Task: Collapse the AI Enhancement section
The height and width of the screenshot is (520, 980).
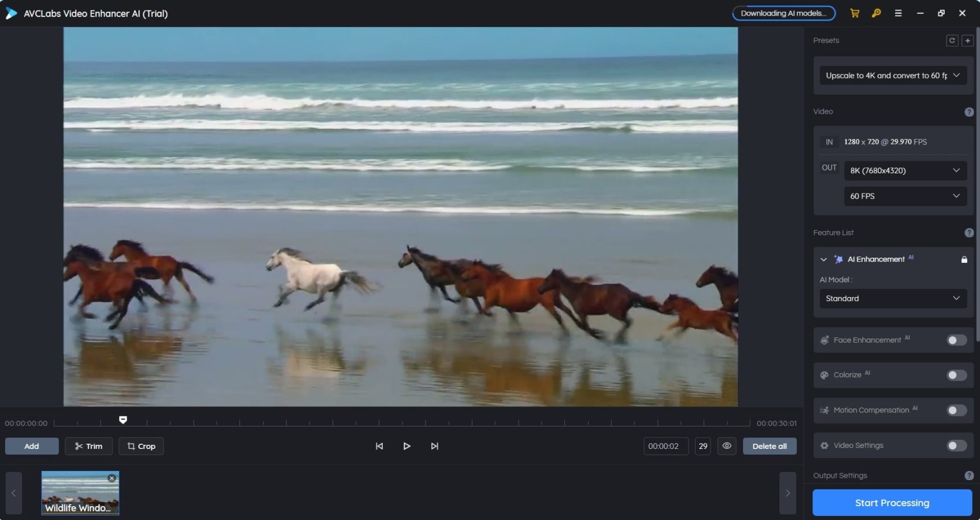Action: click(823, 259)
